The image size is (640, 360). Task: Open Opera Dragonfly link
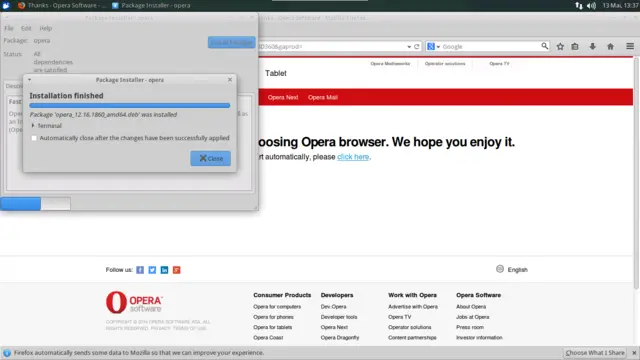coord(340,338)
